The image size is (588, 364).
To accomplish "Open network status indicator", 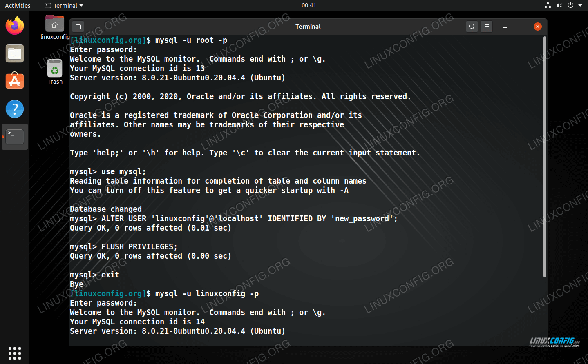I will point(548,5).
